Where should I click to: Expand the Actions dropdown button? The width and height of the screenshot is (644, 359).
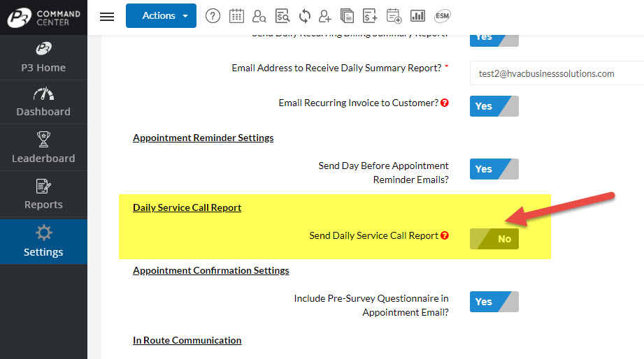161,15
